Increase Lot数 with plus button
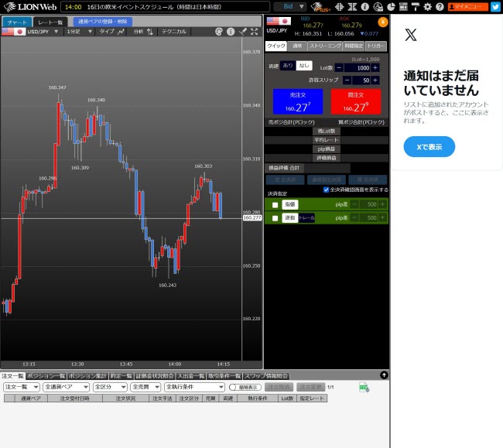The height and width of the screenshot is (448, 503). coord(375,67)
